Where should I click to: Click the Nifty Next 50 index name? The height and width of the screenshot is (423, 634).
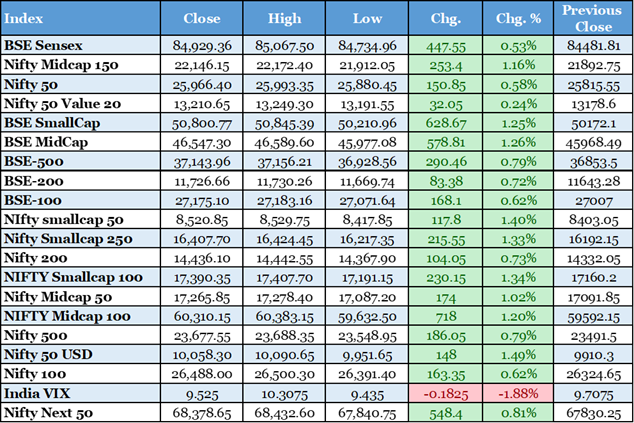pyautogui.click(x=48, y=412)
